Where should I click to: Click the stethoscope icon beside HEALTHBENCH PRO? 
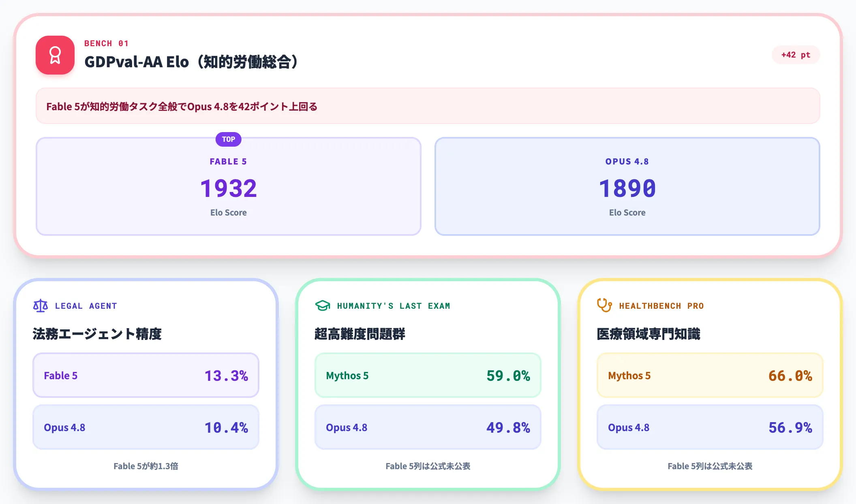pos(604,305)
